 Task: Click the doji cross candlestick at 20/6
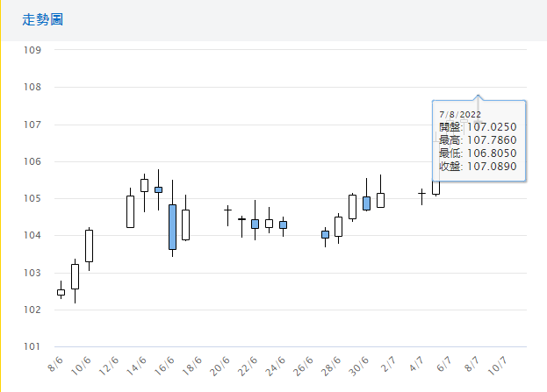pyautogui.click(x=227, y=210)
